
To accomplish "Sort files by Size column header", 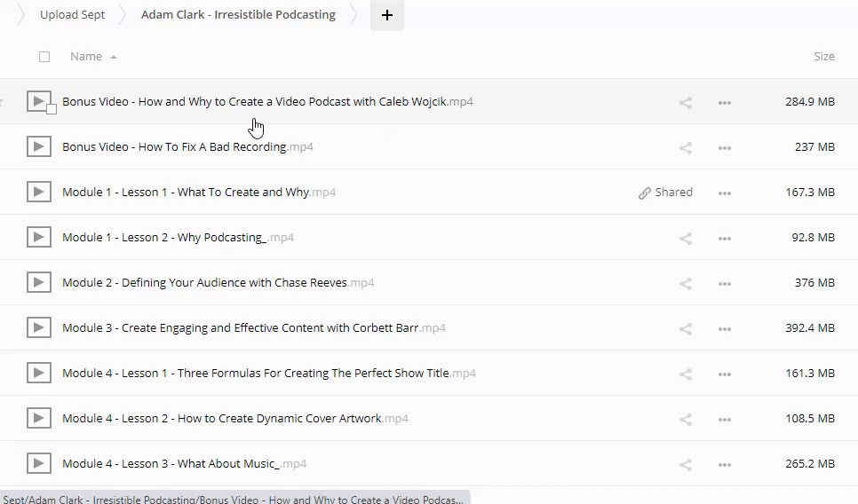I will coord(823,57).
